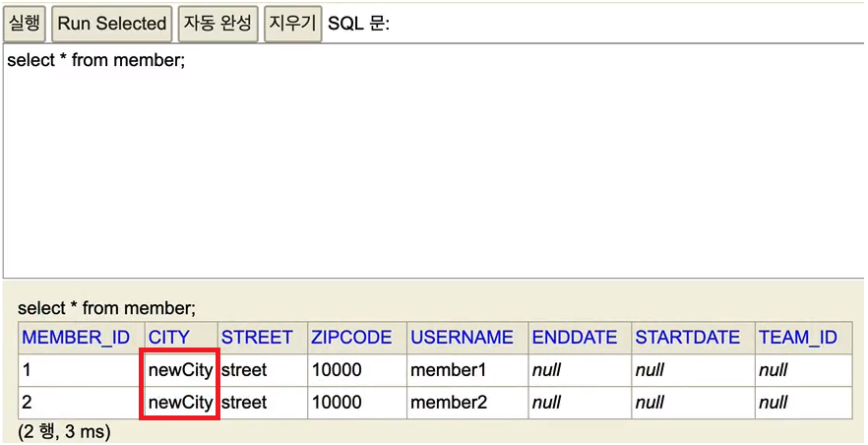Click null TEAM_ID cell in member2 row

803,403
